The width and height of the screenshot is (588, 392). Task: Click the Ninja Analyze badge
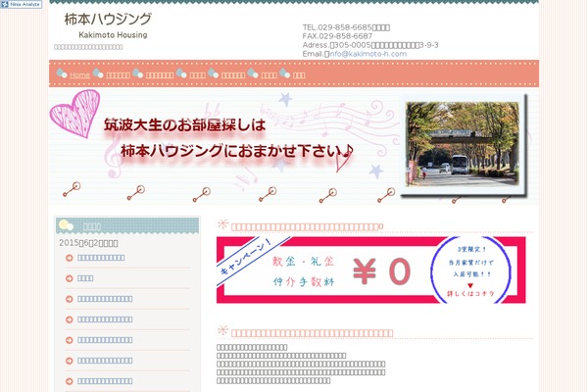[22, 5]
